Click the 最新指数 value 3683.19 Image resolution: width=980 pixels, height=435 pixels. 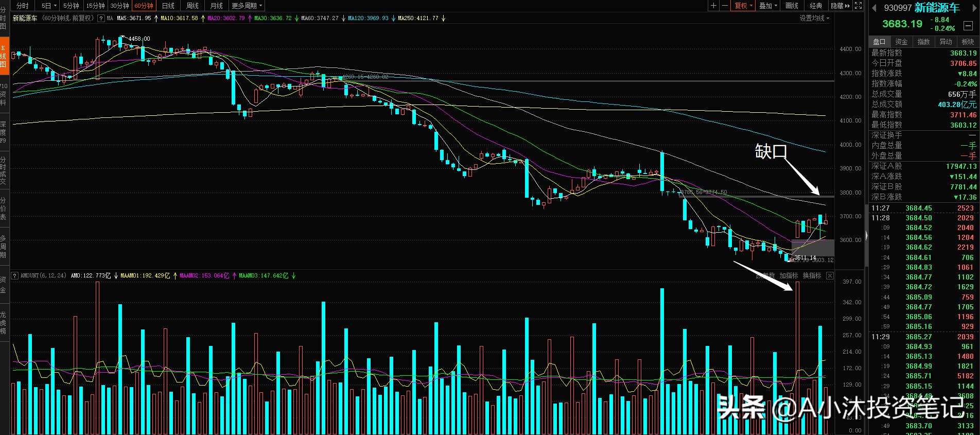tap(963, 53)
